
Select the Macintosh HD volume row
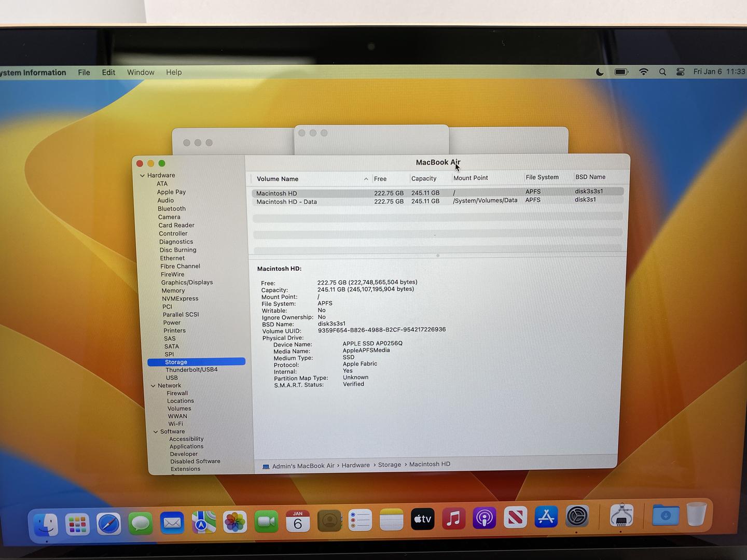tap(437, 192)
